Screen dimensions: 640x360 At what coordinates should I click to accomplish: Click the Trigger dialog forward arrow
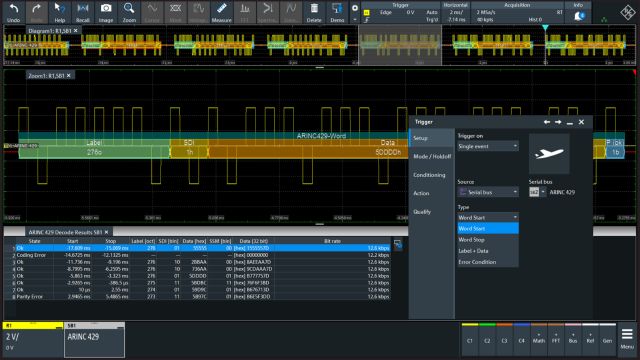(558, 122)
